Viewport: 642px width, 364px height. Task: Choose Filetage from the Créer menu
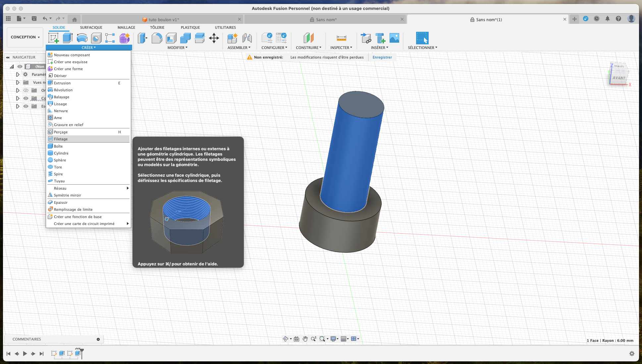tap(88, 139)
